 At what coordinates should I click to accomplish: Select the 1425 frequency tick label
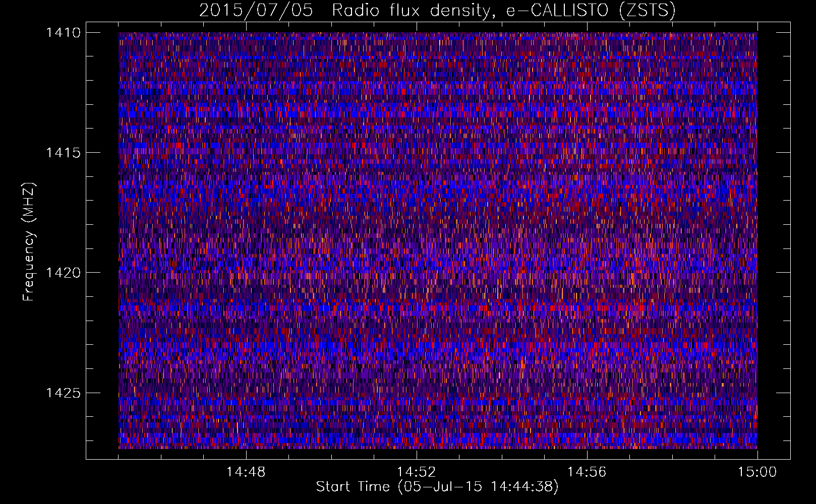[x=63, y=393]
